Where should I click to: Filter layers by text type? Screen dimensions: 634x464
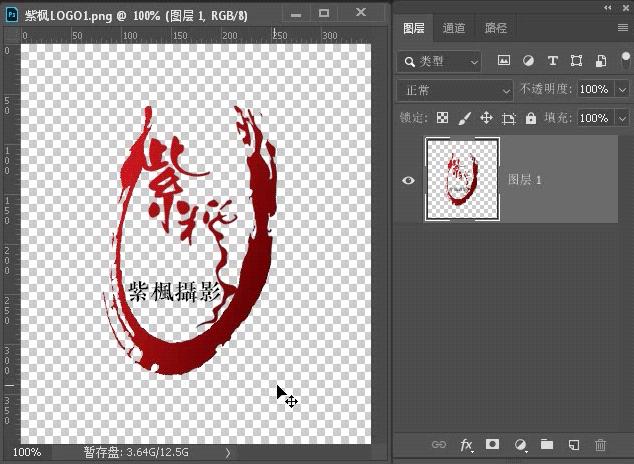point(552,61)
